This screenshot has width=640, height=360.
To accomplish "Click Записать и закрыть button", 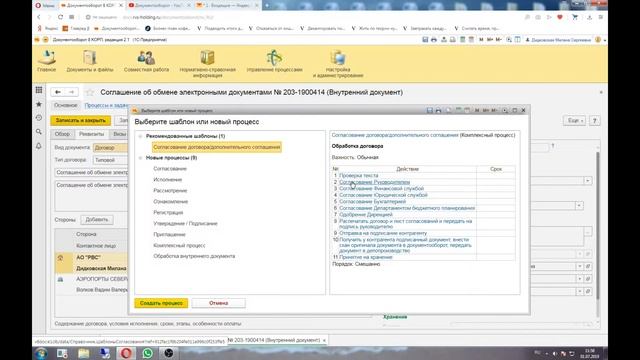I will coord(80,120).
